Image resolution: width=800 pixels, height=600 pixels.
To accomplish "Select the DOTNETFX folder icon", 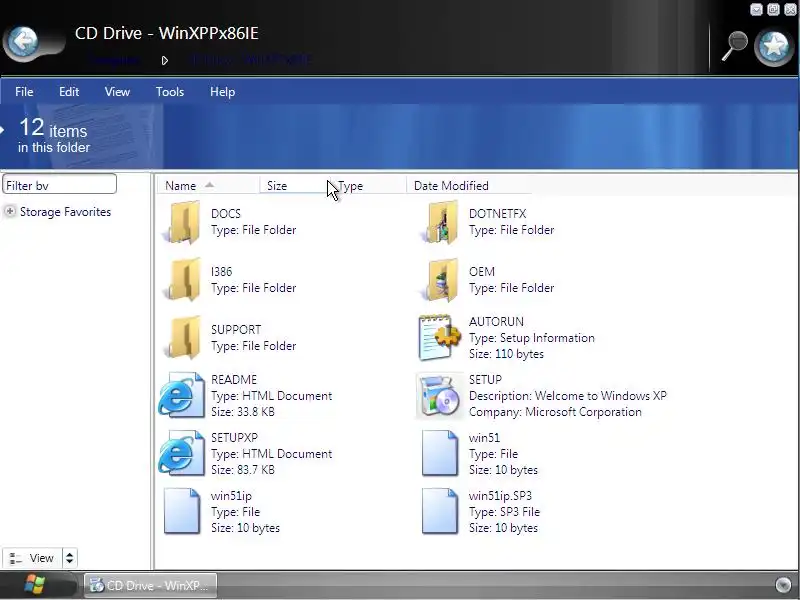I will click(x=440, y=222).
